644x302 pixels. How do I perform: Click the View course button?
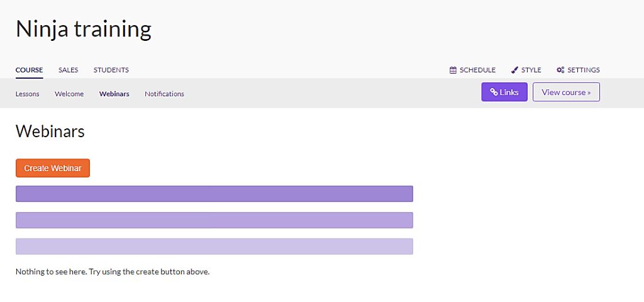click(567, 92)
